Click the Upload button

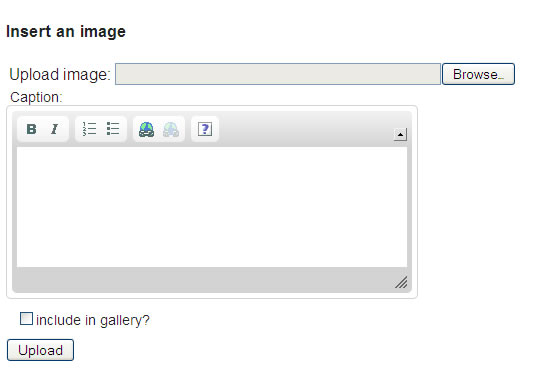(40, 350)
